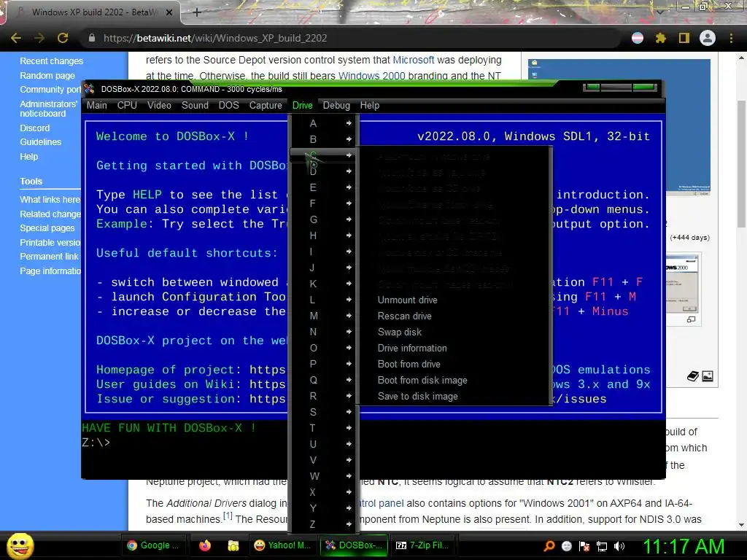This screenshot has width=747, height=560.
Task: Open the Help menu in DOSBox-X
Action: tap(370, 105)
